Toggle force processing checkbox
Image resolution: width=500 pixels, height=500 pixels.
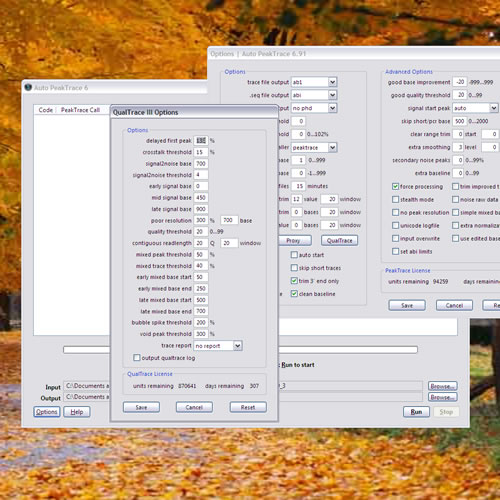pyautogui.click(x=395, y=186)
